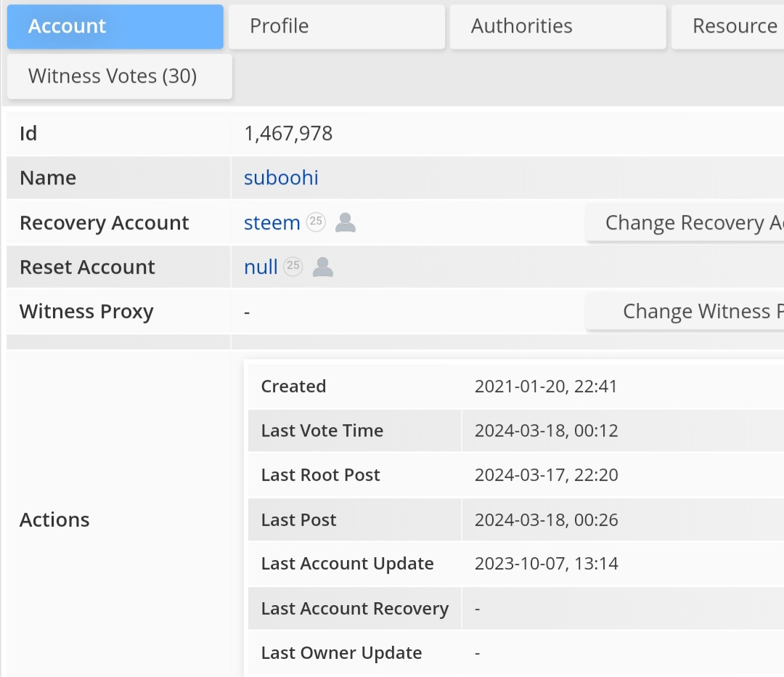Click the Last Vote Time value
The height and width of the screenshot is (677, 784).
(546, 430)
